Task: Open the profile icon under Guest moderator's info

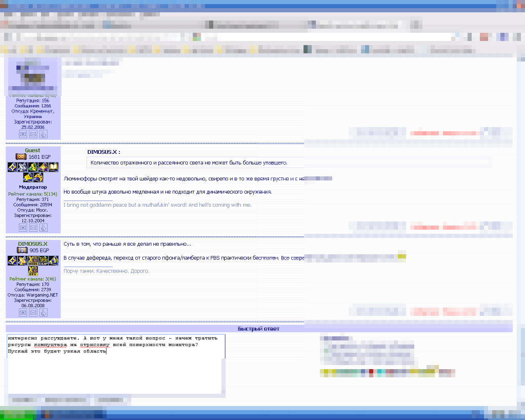Action: pos(23,228)
